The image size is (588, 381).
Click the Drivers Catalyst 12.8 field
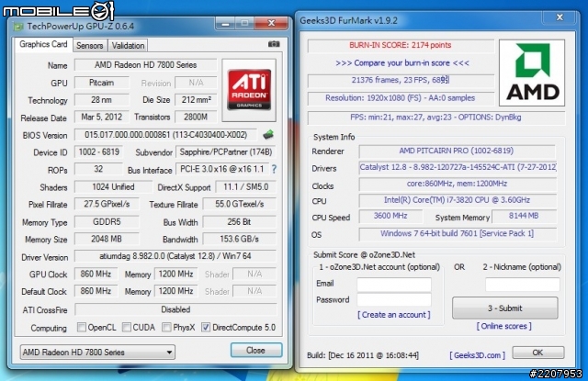pos(458,167)
